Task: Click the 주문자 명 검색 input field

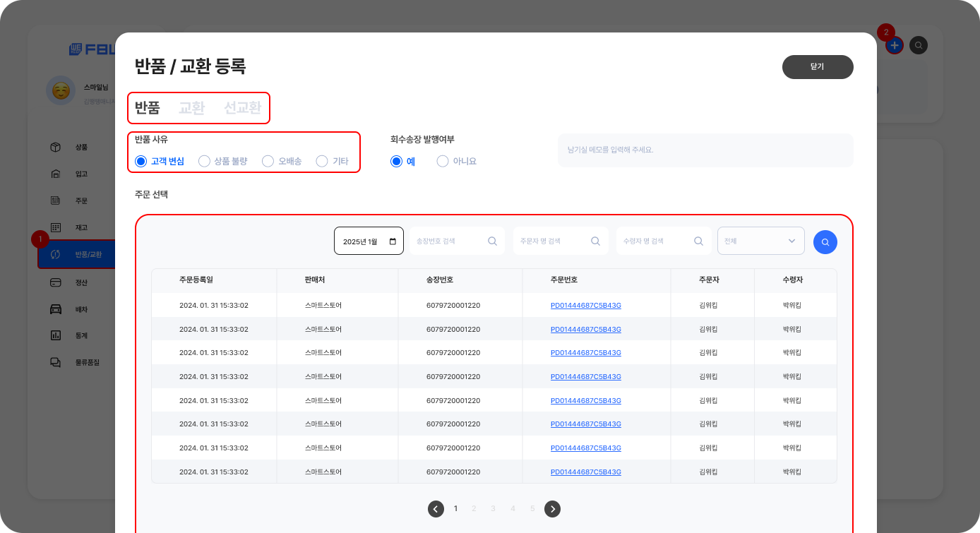Action: [x=561, y=241]
